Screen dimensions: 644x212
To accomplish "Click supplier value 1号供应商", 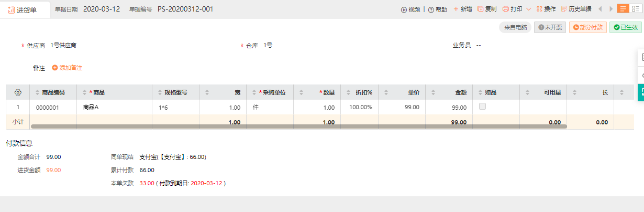I will click(x=63, y=45).
